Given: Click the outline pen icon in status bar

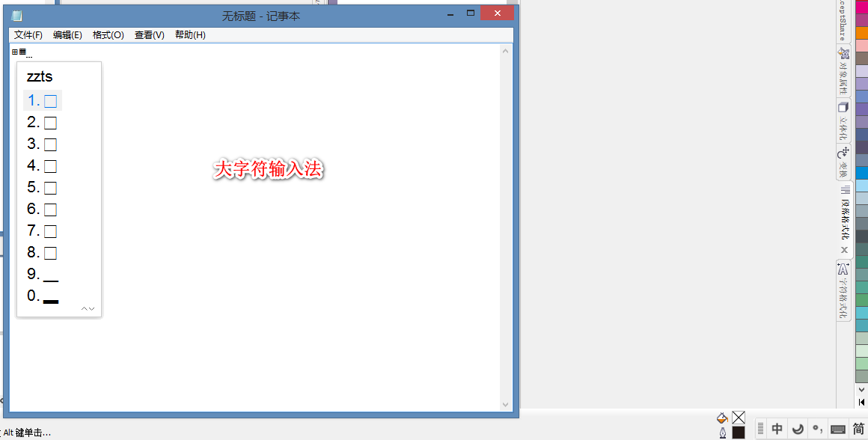Looking at the screenshot, I should tap(722, 433).
